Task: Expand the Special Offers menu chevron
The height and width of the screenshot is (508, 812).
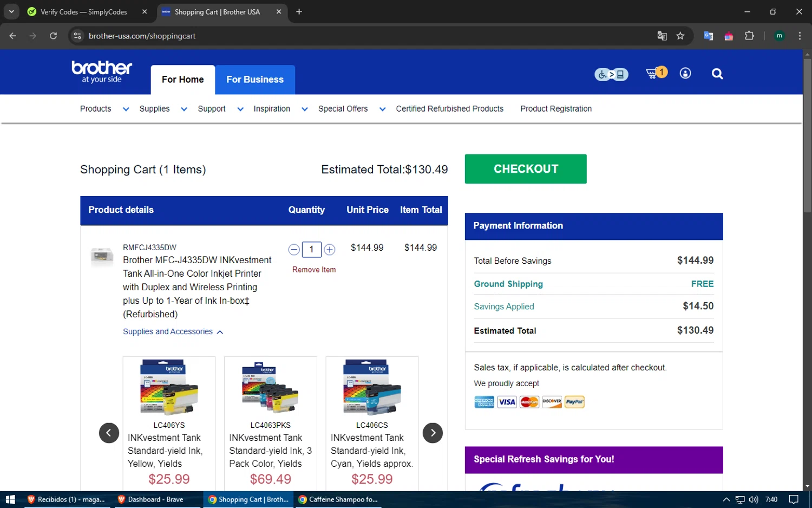Action: tap(383, 109)
